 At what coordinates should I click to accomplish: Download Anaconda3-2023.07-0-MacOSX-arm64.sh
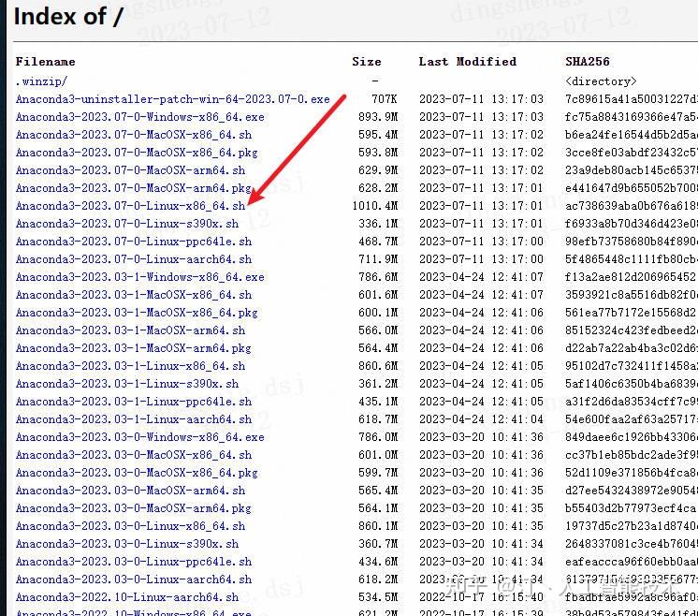point(130,170)
